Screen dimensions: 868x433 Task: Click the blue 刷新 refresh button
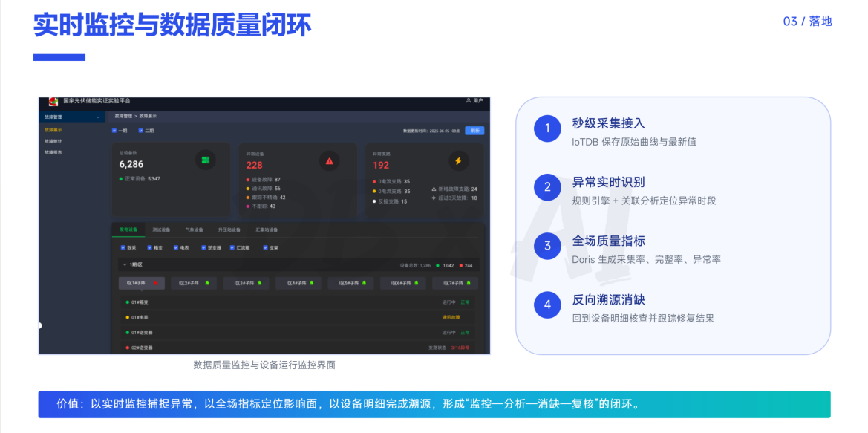coord(474,131)
